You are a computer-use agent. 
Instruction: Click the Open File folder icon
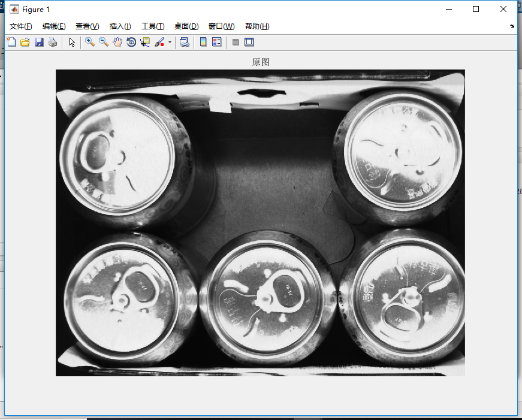[x=25, y=42]
